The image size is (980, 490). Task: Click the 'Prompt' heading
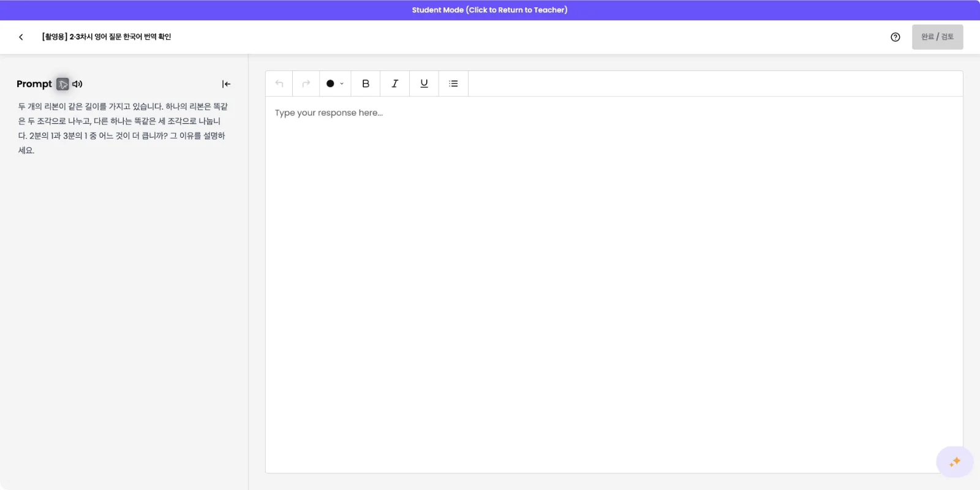tap(34, 84)
